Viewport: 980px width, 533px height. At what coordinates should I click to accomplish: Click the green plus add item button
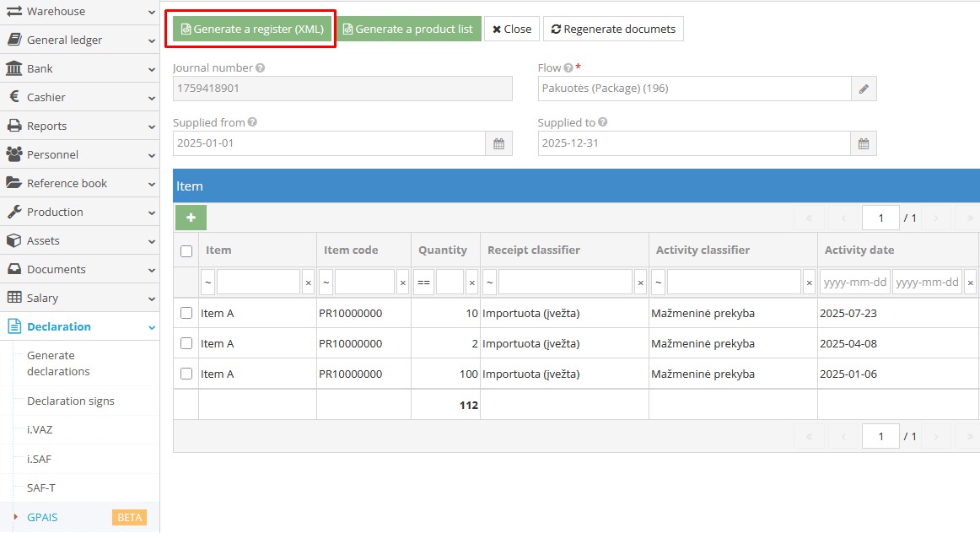(x=191, y=218)
